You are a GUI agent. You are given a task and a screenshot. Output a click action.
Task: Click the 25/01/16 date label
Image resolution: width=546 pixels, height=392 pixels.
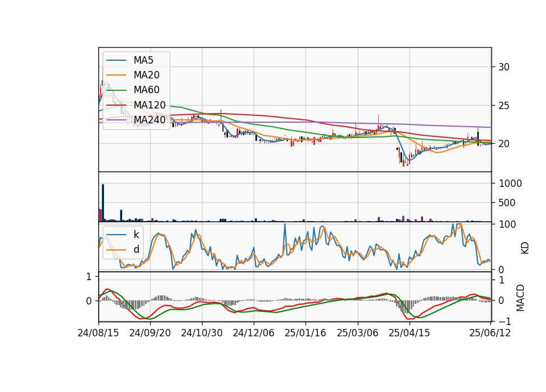point(305,333)
